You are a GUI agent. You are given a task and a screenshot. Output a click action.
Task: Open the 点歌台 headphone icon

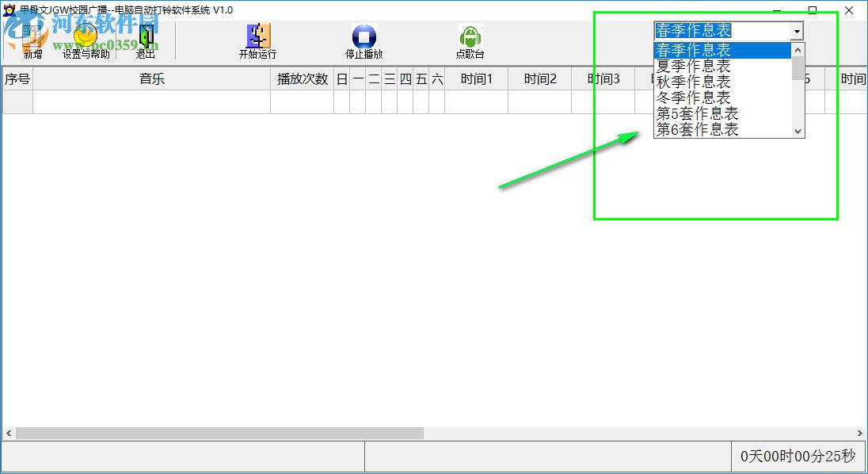[x=470, y=41]
